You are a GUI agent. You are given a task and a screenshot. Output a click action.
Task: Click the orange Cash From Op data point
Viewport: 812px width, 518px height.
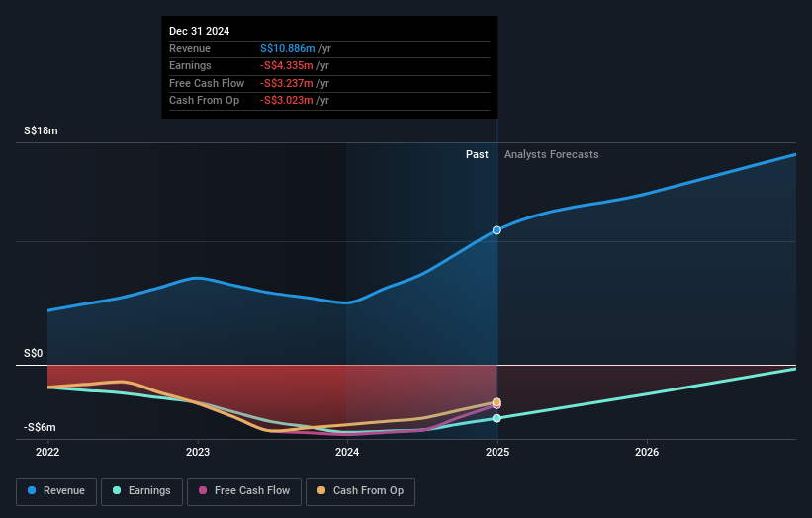point(496,402)
